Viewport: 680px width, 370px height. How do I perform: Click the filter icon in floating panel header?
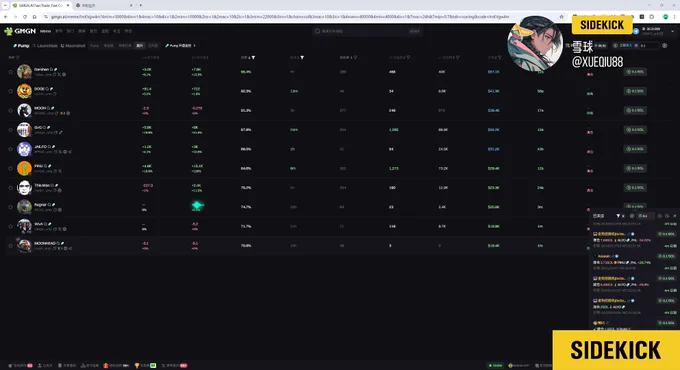[618, 216]
